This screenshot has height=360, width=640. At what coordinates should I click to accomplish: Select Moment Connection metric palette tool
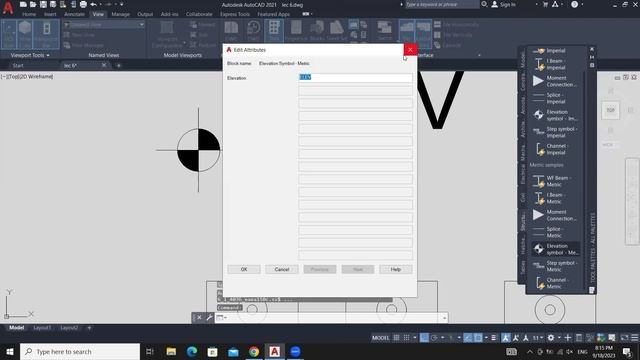(x=555, y=215)
